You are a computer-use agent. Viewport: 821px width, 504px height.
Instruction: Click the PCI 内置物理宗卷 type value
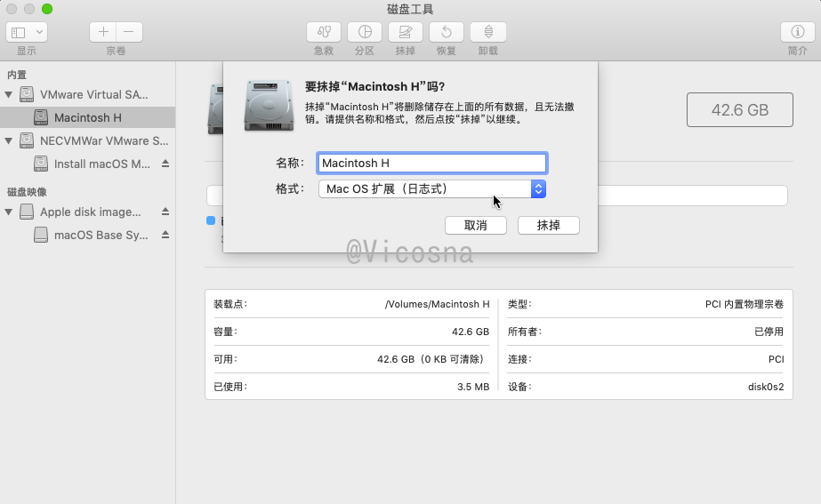click(744, 304)
